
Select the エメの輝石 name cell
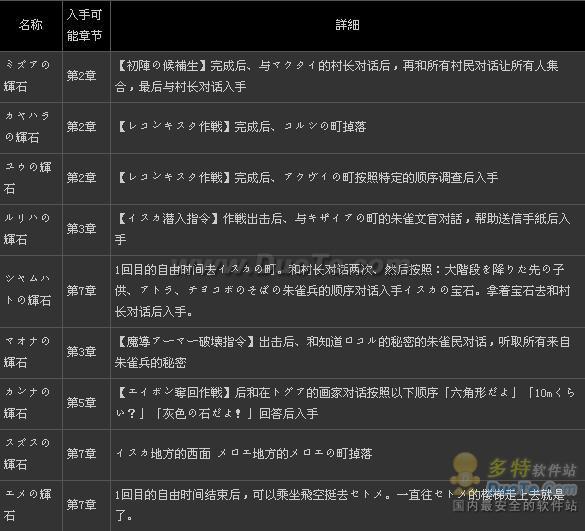pyautogui.click(x=31, y=506)
